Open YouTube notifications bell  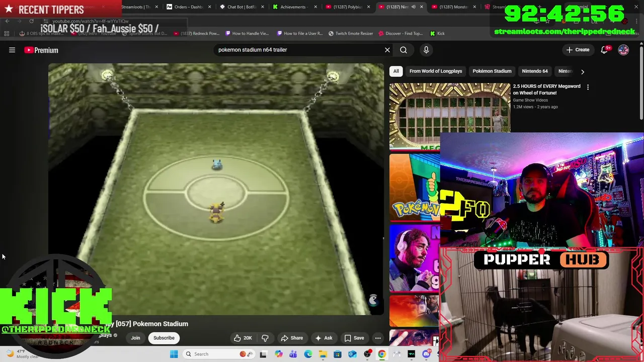pos(605,50)
